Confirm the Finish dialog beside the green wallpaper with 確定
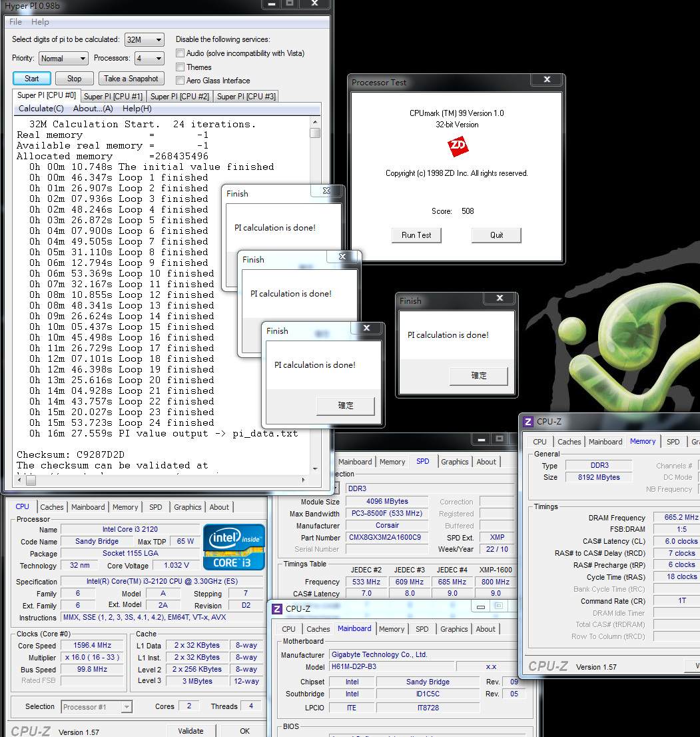 point(479,376)
